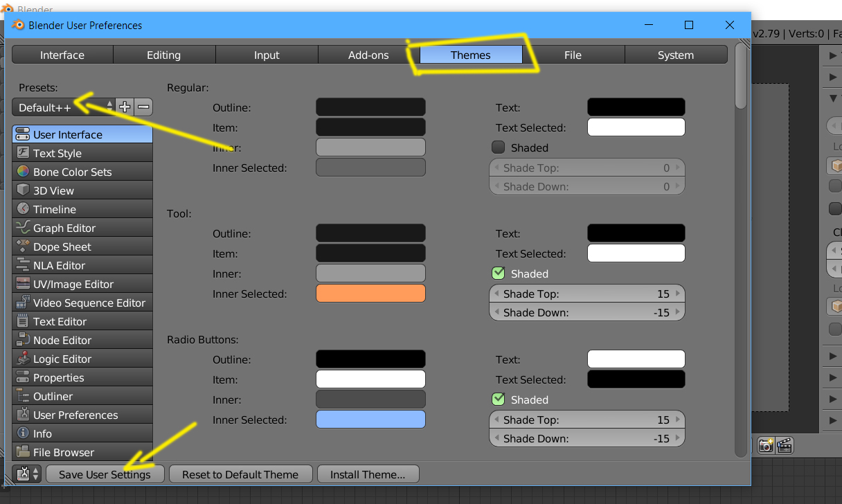The width and height of the screenshot is (842, 504).
Task: Open Text Editor theme section
Action: (x=82, y=321)
